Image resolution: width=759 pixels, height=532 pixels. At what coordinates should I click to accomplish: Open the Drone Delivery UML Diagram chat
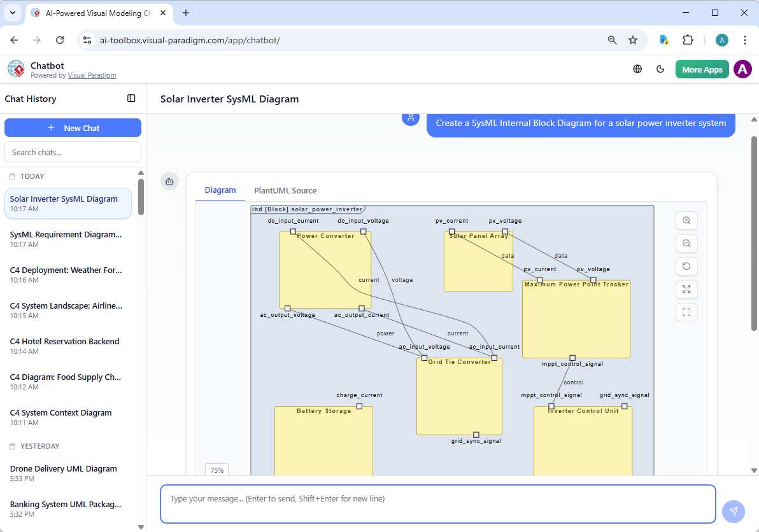(x=63, y=468)
